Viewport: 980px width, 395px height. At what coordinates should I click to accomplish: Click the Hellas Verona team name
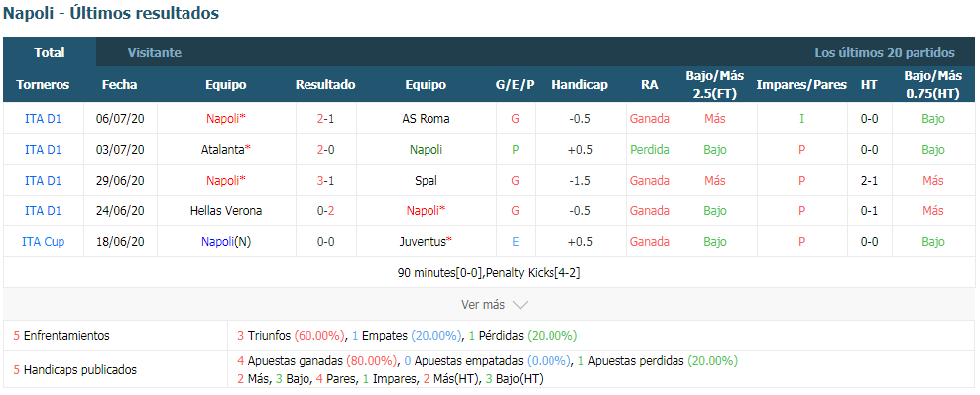coord(225,211)
